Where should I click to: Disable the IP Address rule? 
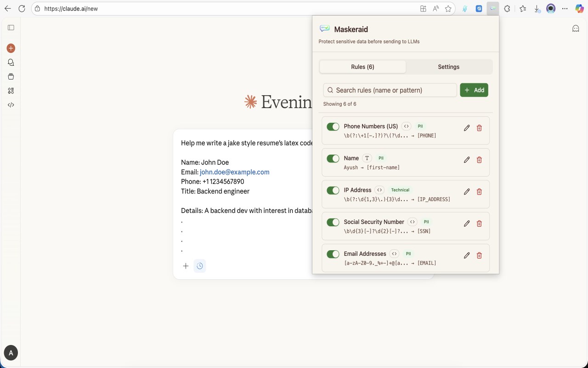click(x=333, y=190)
